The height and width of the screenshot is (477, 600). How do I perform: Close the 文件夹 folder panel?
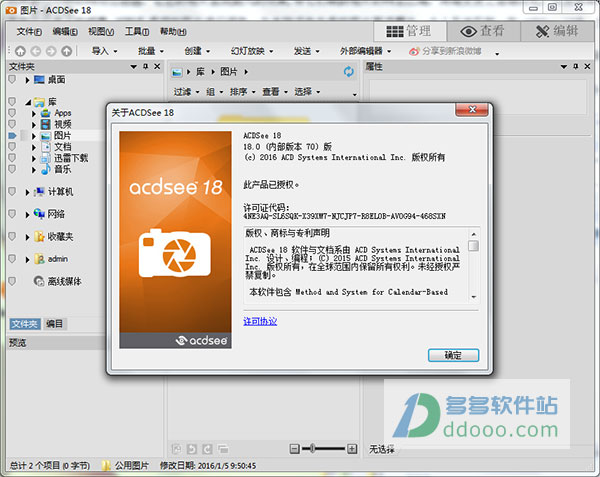pyautogui.click(x=157, y=67)
